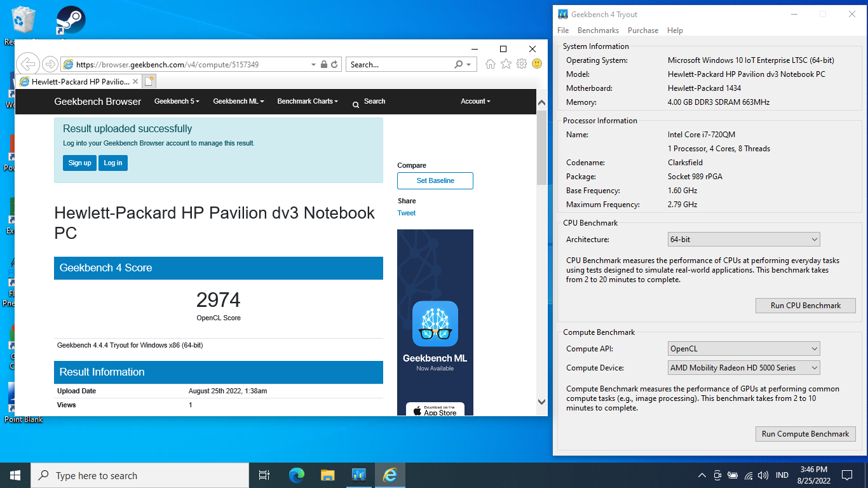Click the Geekbench 4 Tryout title bar icon

(x=563, y=14)
